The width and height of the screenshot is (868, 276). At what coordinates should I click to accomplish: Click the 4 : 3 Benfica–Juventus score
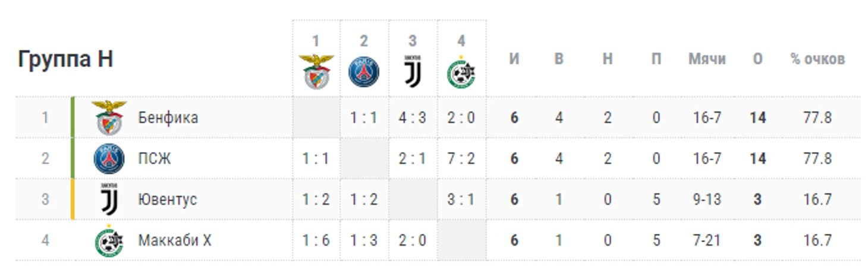pyautogui.click(x=413, y=118)
